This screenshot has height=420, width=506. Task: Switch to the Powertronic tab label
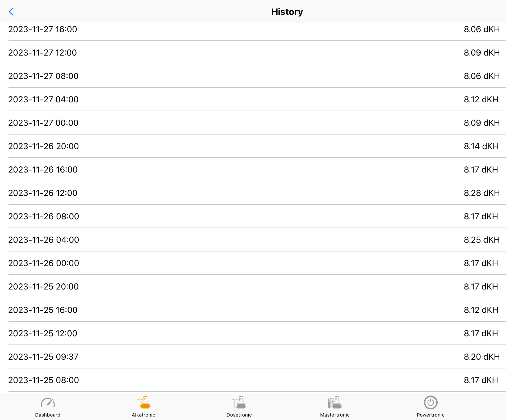430,415
